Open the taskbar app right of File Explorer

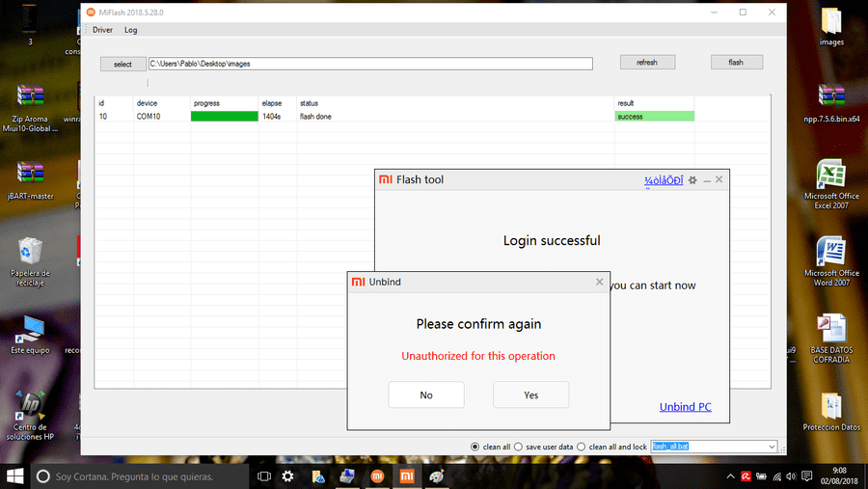coord(347,476)
